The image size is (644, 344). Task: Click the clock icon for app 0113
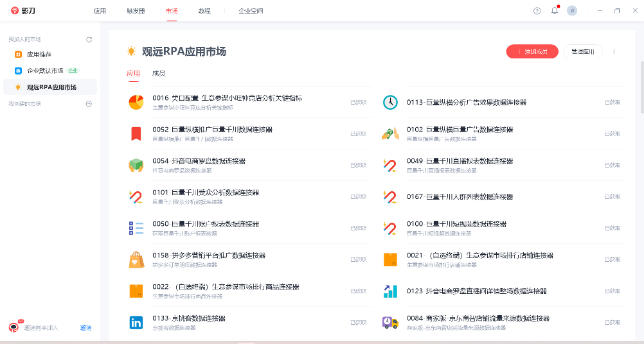pyautogui.click(x=390, y=102)
